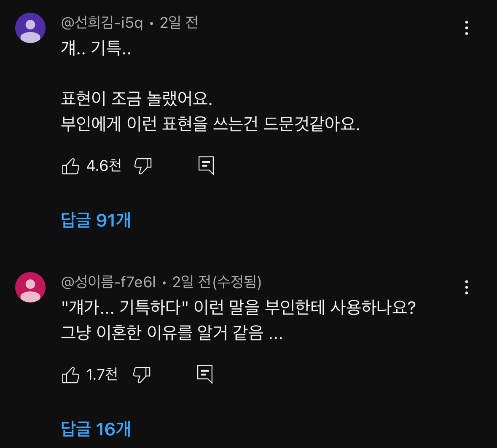
Task: Expand the 91 replies under the first comment
Action: (x=96, y=220)
